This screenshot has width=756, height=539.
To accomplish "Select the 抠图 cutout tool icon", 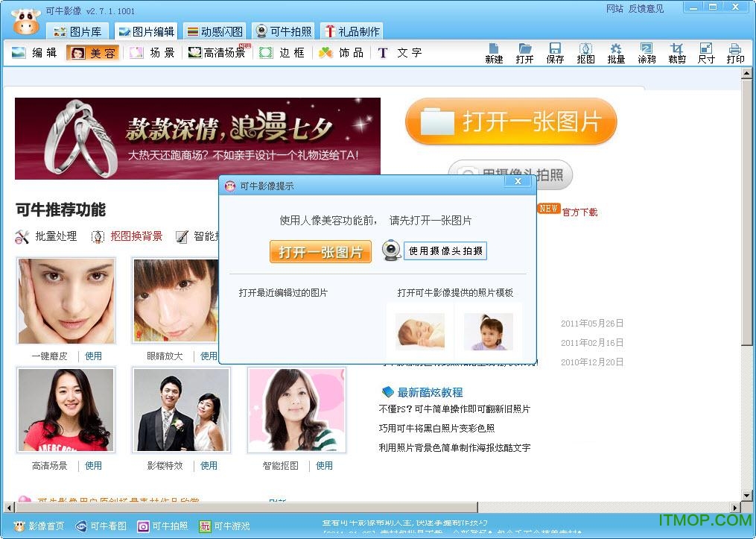I will tap(585, 53).
